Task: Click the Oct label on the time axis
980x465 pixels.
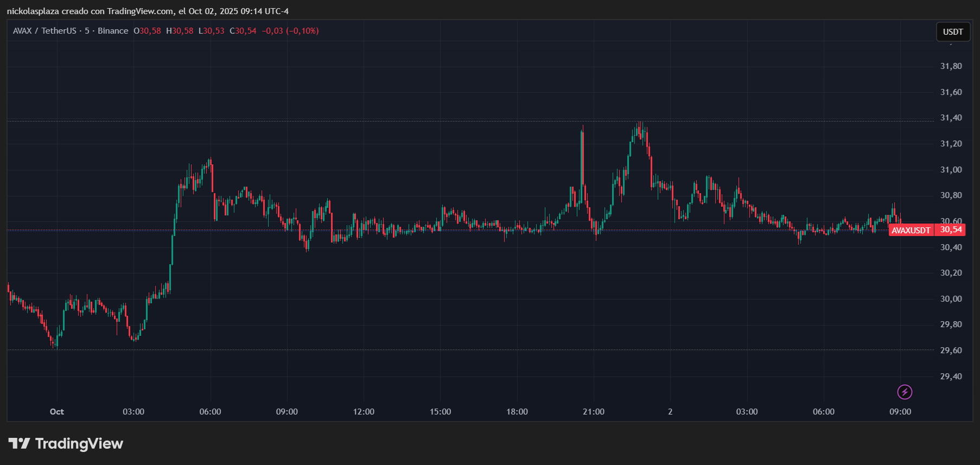Action: [x=57, y=412]
